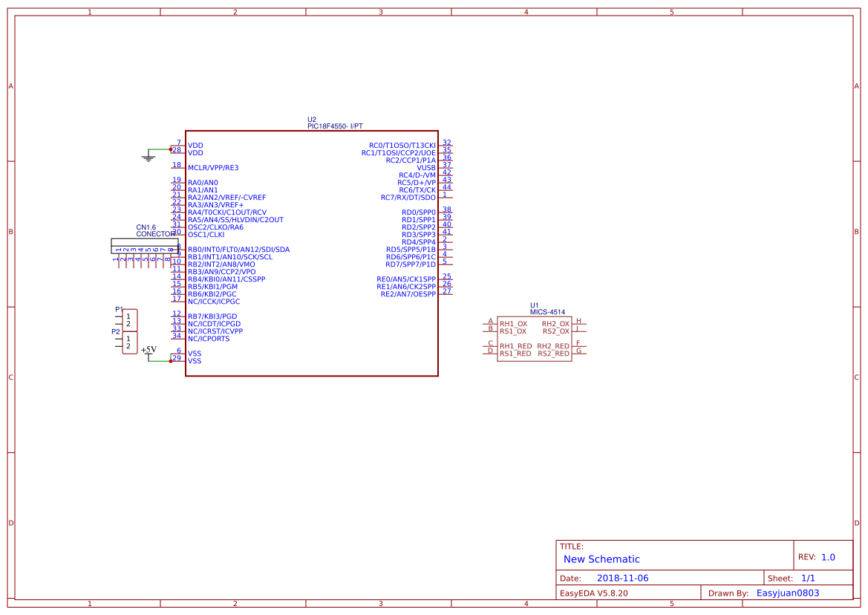Click the Drawn By Easyjuan0803 text
Screen dimensions: 868x615
[x=787, y=592]
